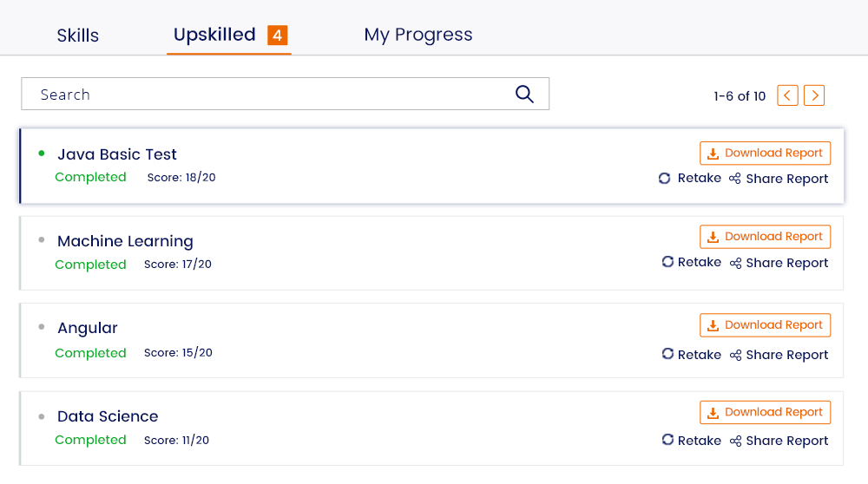This screenshot has height=484, width=868.
Task: Download Report for Machine Learning
Action: pyautogui.click(x=765, y=237)
